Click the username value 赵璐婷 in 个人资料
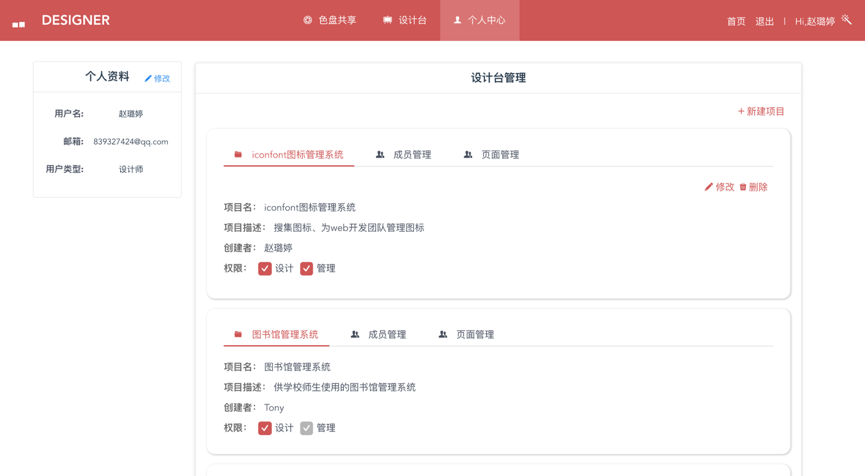 131,114
